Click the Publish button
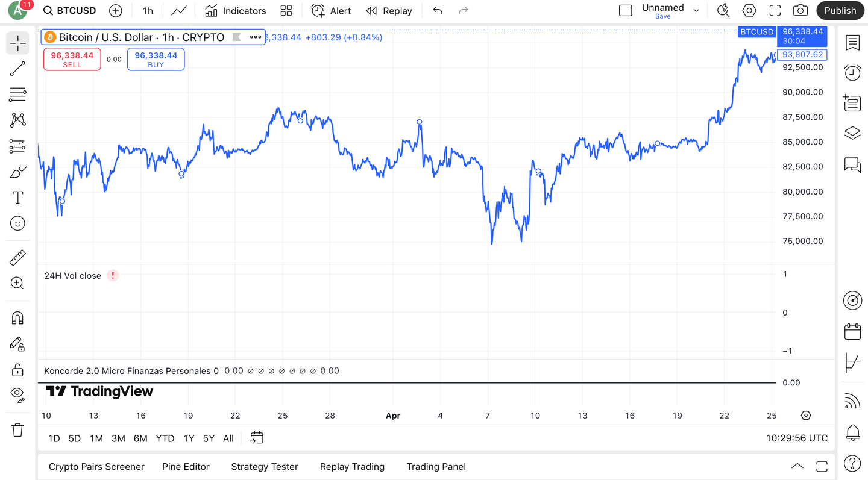Viewport: 868px width, 480px height. tap(840, 11)
